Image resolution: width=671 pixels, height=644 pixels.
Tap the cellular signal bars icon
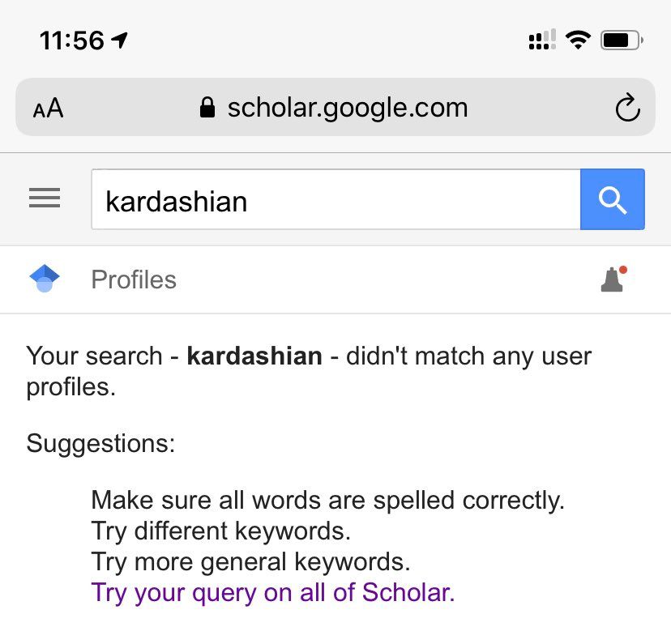(x=541, y=39)
